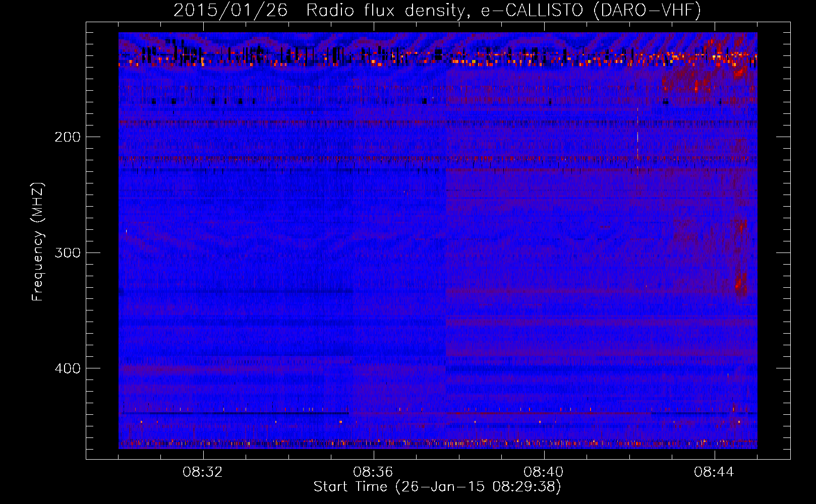Click the 200 frequency tick label
This screenshot has width=816, height=504.
67,137
